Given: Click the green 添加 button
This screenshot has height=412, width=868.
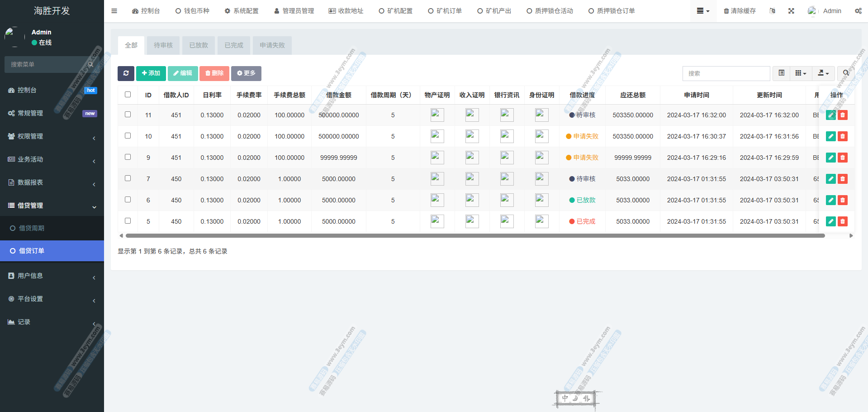Looking at the screenshot, I should coord(151,73).
